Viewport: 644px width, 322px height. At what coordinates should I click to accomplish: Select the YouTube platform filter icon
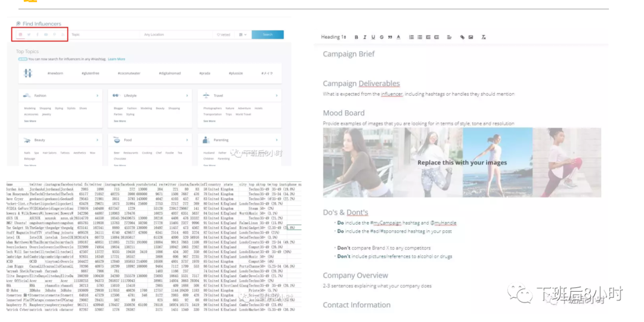pos(46,35)
